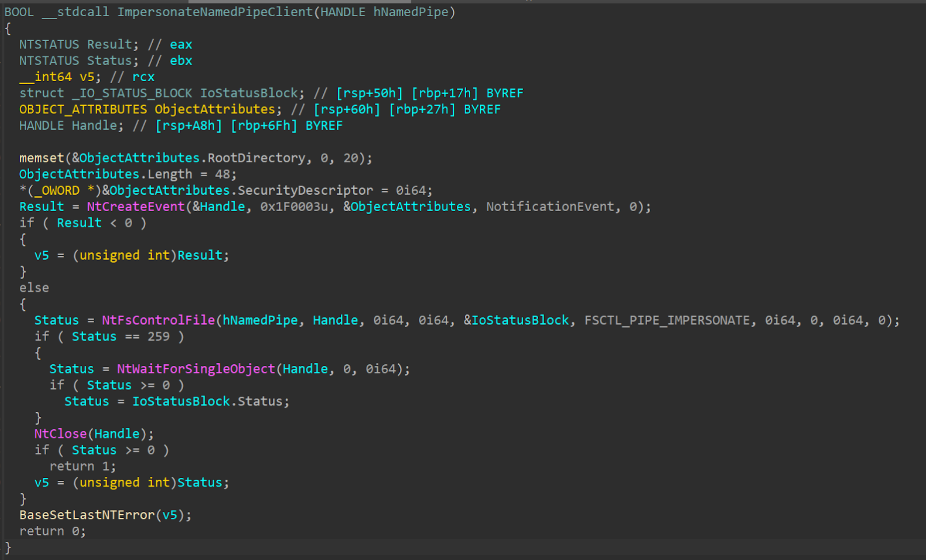Click the [rsp+50h] stack offset comment
Screen dimensions: 926x560
pos(369,93)
